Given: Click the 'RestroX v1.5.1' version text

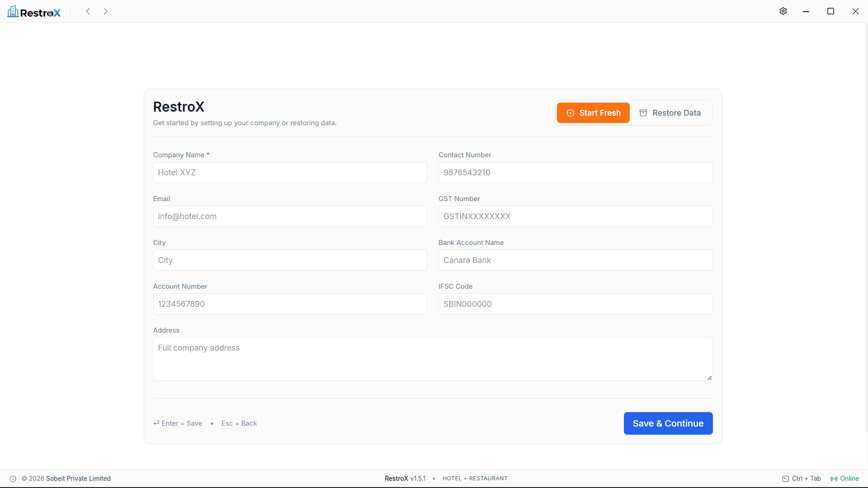Looking at the screenshot, I should pos(405,479).
